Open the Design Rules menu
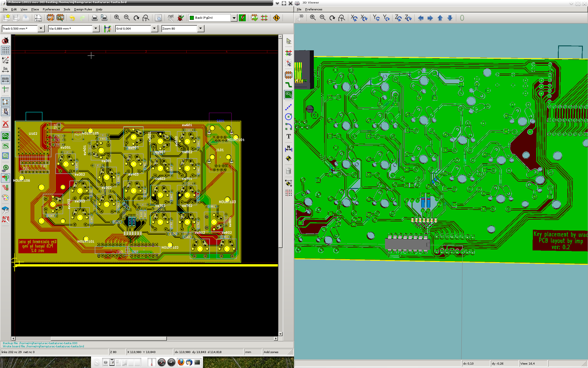The image size is (588, 368). coord(83,9)
